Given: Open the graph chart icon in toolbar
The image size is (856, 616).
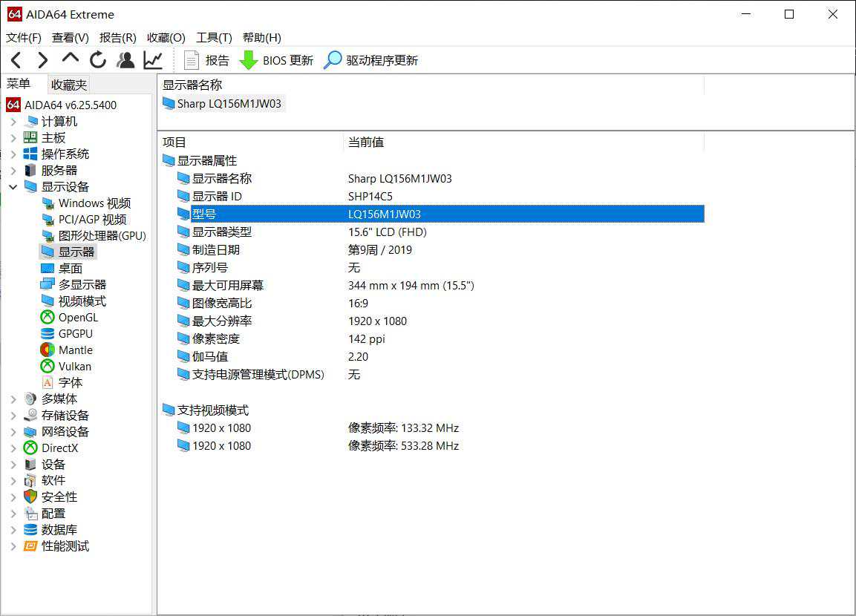Looking at the screenshot, I should (x=153, y=60).
